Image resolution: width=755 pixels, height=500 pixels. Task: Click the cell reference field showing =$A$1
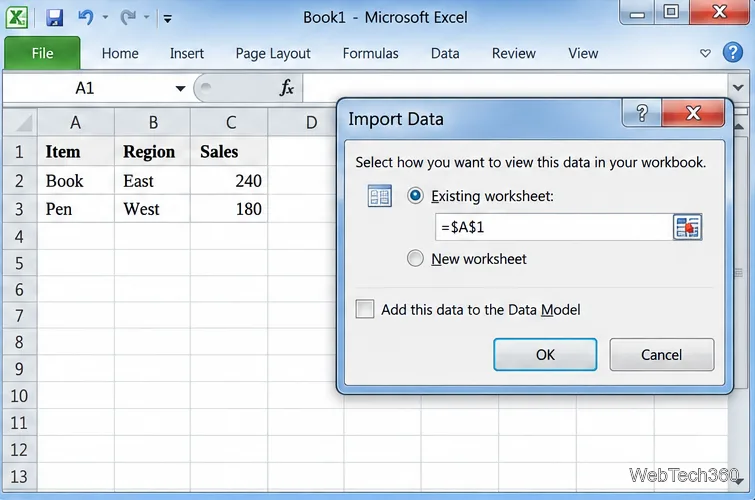[x=554, y=227]
